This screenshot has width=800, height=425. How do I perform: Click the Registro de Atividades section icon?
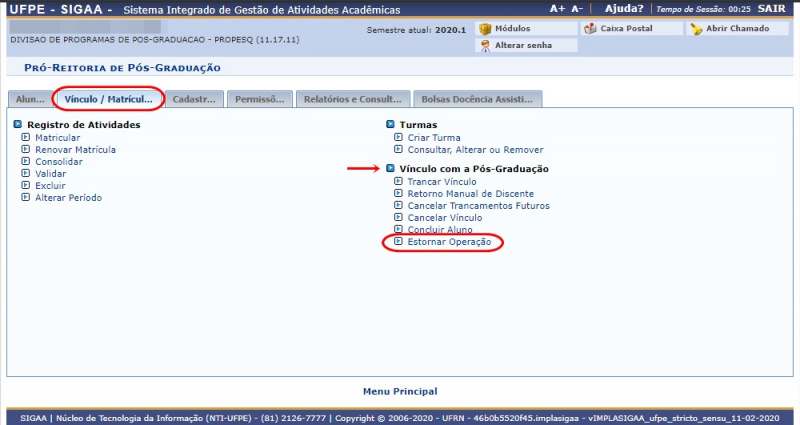18,125
